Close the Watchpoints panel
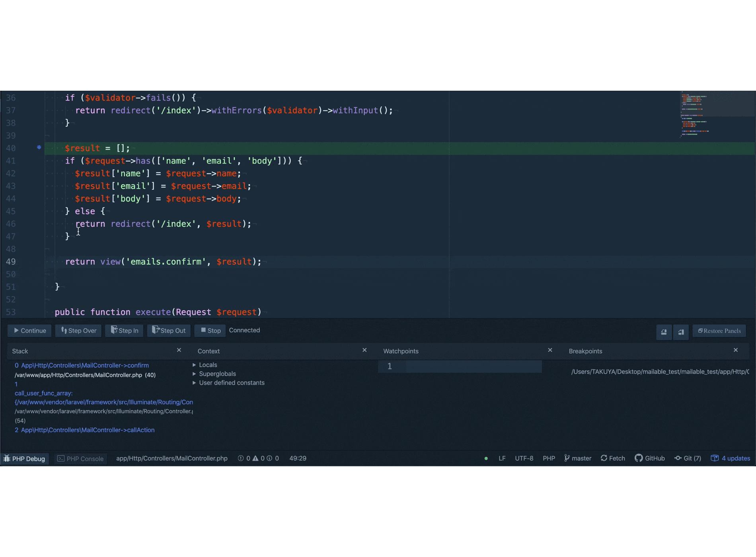This screenshot has width=756, height=557. (x=550, y=350)
